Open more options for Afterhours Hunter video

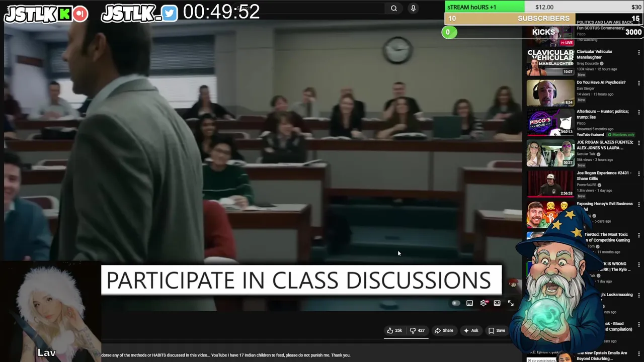click(639, 113)
